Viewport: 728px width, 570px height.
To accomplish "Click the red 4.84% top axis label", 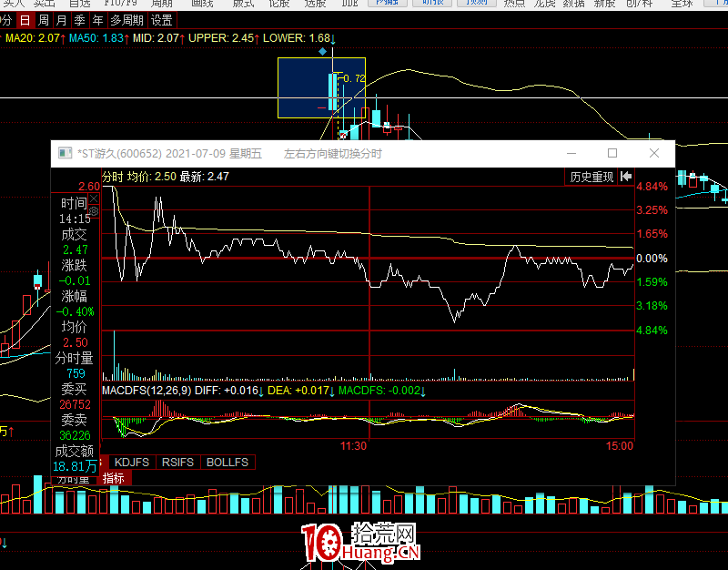I will point(652,187).
